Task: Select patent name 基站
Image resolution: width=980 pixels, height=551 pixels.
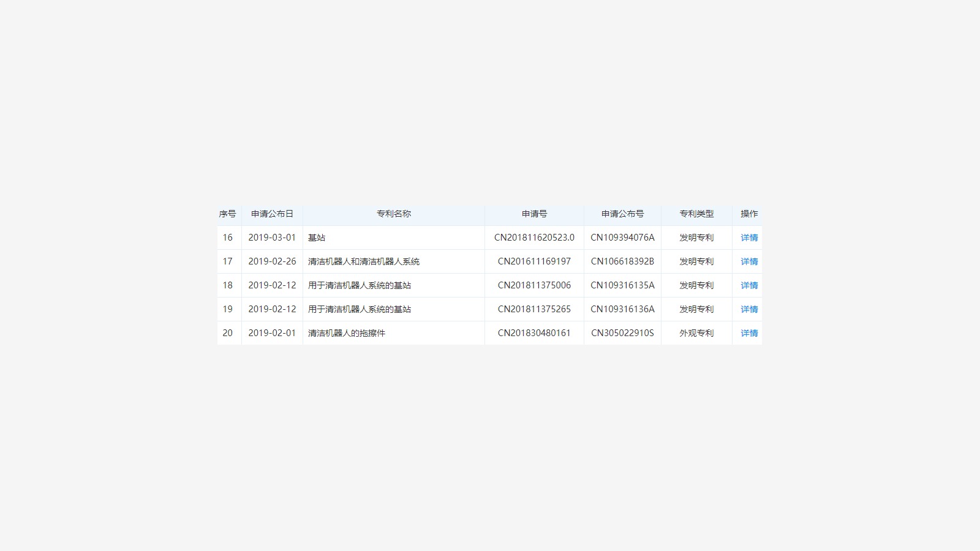Action: (317, 238)
